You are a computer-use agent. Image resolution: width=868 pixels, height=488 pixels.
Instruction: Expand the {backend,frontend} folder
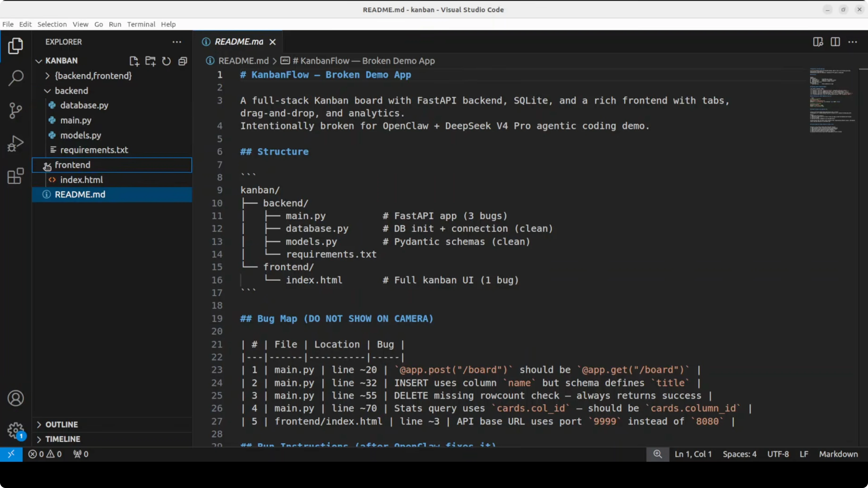pos(47,76)
